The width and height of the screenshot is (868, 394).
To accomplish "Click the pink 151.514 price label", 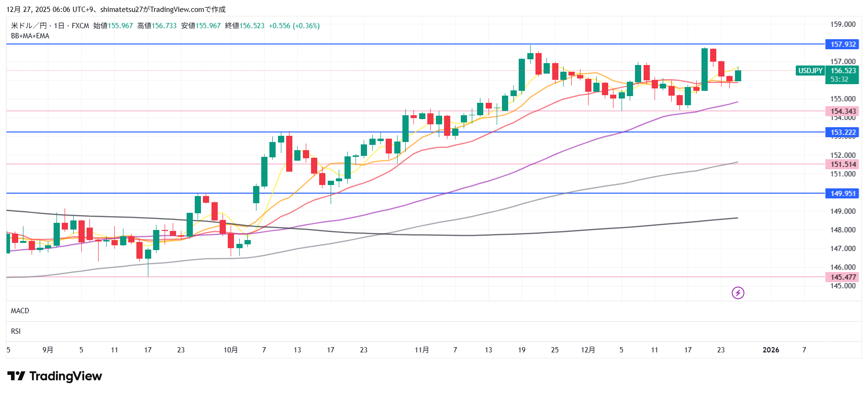I will point(842,164).
